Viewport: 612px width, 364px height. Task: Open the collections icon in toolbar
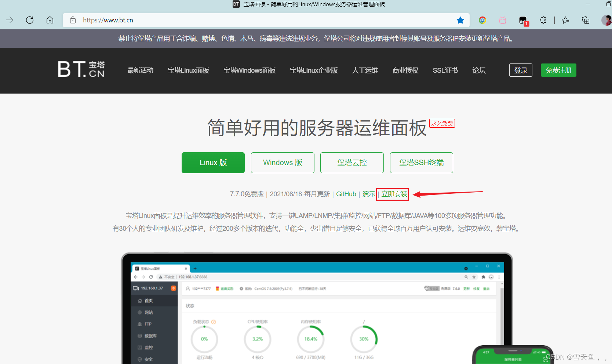click(586, 20)
